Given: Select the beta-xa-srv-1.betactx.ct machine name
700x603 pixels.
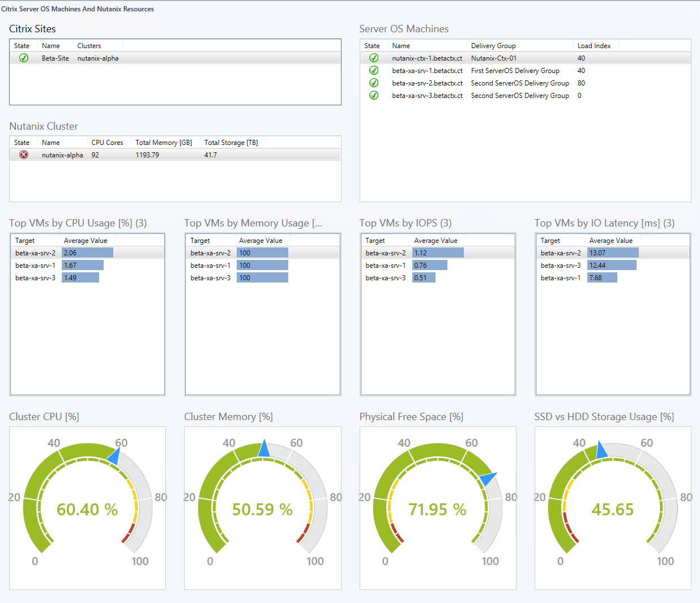Looking at the screenshot, I should 427,71.
